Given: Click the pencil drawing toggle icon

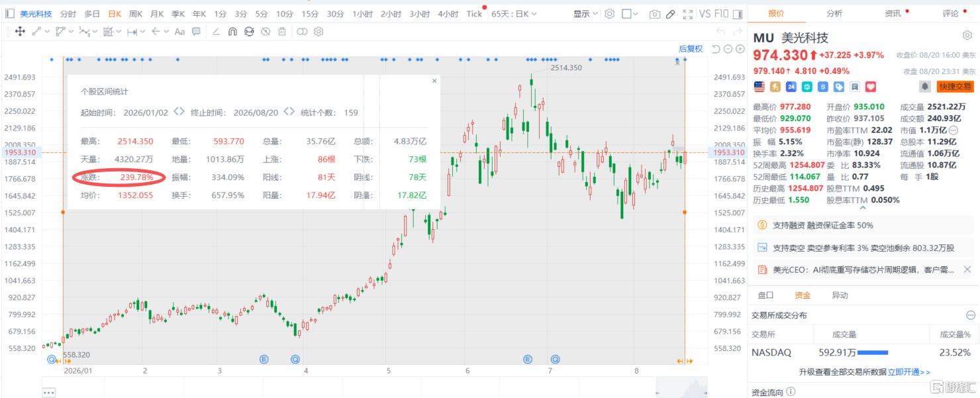Looking at the screenshot, I should click(x=671, y=14).
